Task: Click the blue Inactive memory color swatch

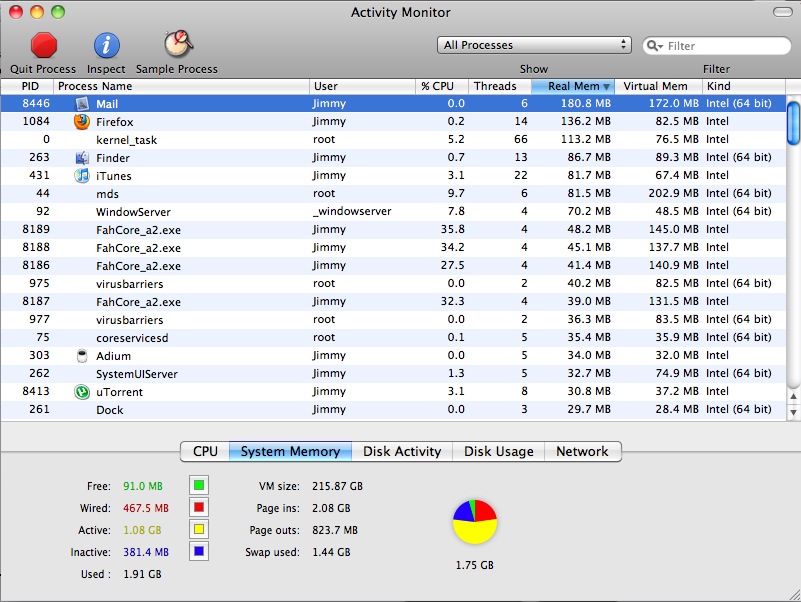Action: point(199,551)
